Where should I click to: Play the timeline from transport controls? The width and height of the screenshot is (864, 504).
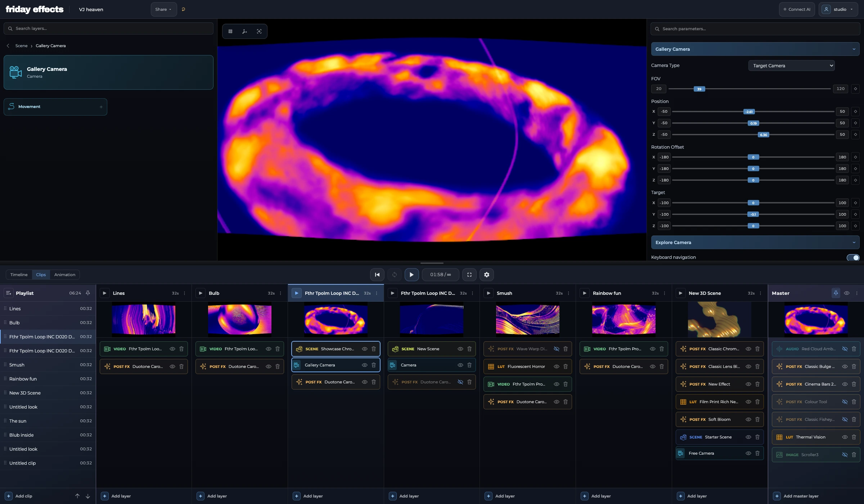click(x=411, y=275)
